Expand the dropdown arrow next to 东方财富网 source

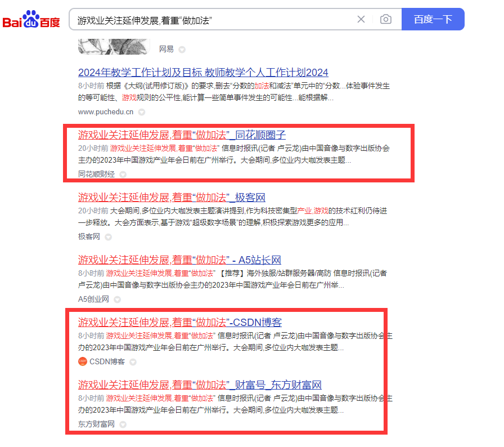(x=123, y=424)
